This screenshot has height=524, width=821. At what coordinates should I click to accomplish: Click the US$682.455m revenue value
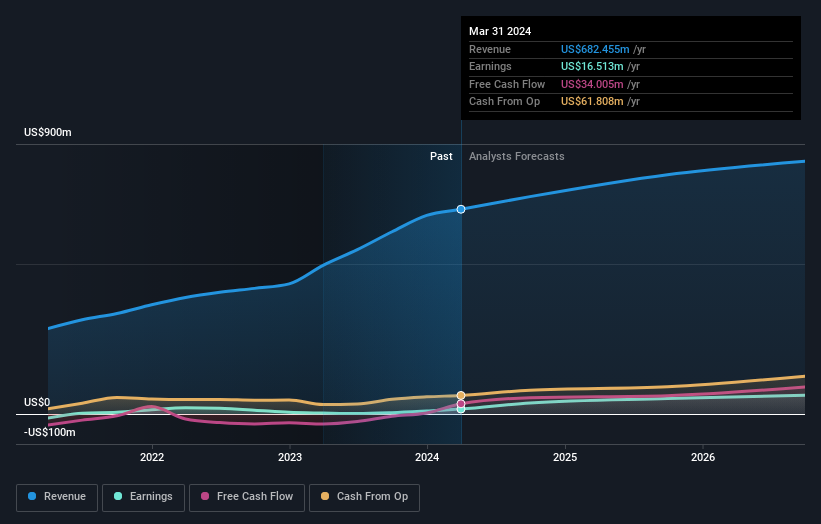pyautogui.click(x=595, y=49)
